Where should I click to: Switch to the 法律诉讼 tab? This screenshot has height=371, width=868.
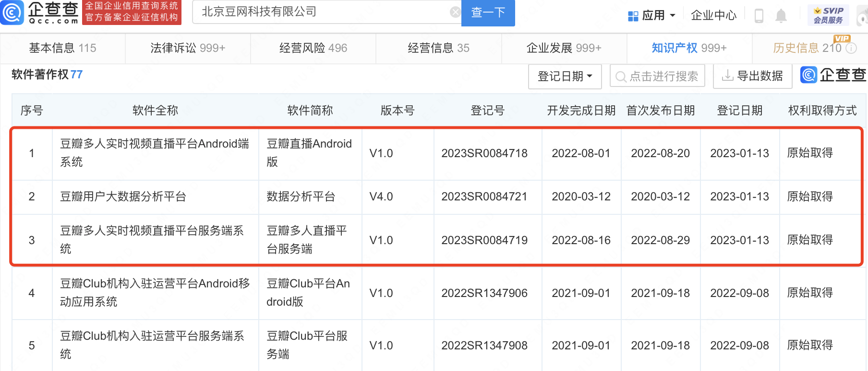(188, 48)
